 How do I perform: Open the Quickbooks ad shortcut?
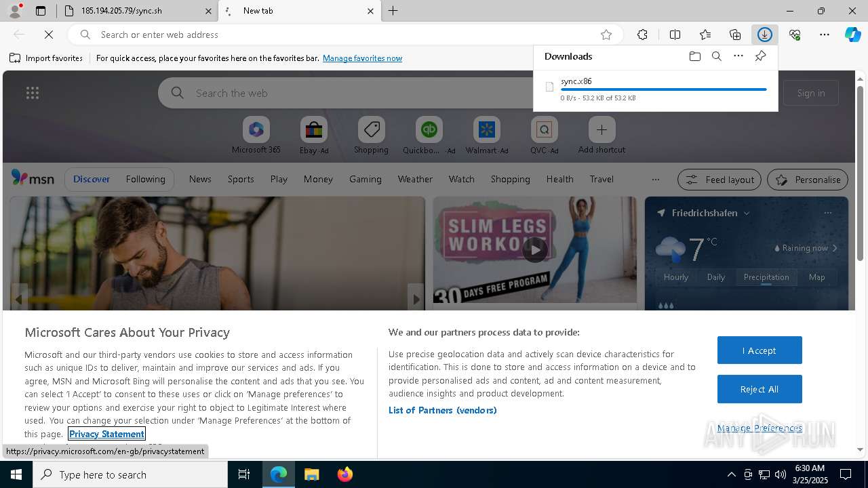tap(429, 136)
